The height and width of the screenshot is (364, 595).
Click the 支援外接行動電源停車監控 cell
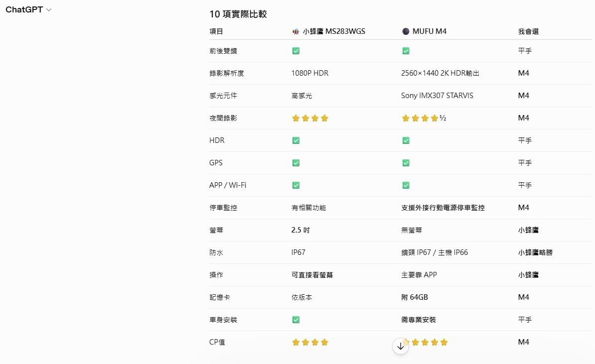click(443, 208)
